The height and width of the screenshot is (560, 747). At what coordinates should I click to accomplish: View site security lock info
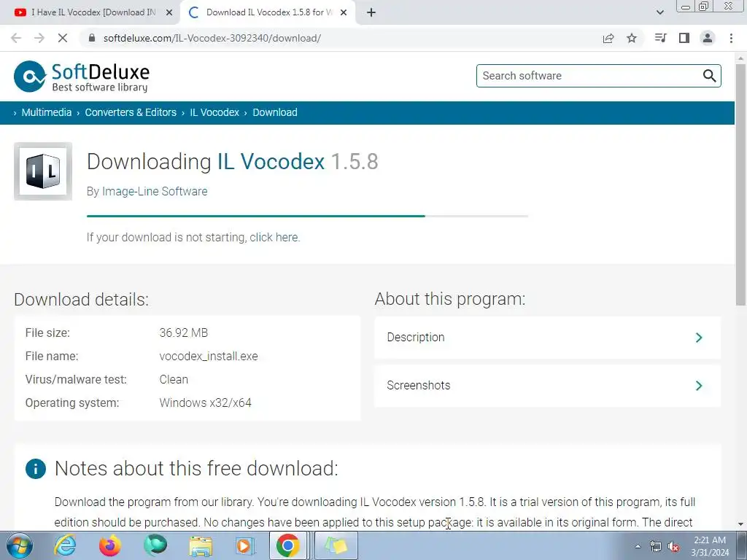[x=92, y=38]
